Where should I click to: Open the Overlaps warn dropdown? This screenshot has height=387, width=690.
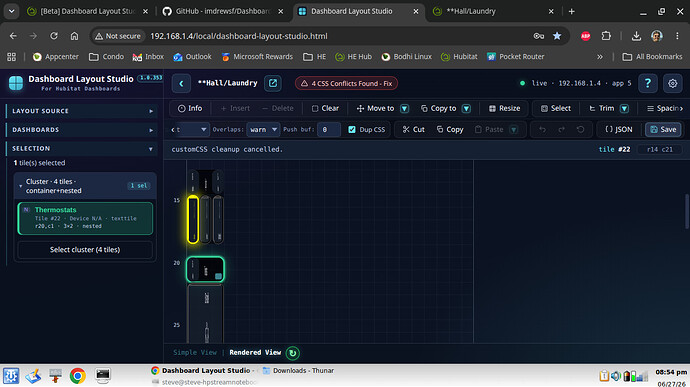point(263,129)
